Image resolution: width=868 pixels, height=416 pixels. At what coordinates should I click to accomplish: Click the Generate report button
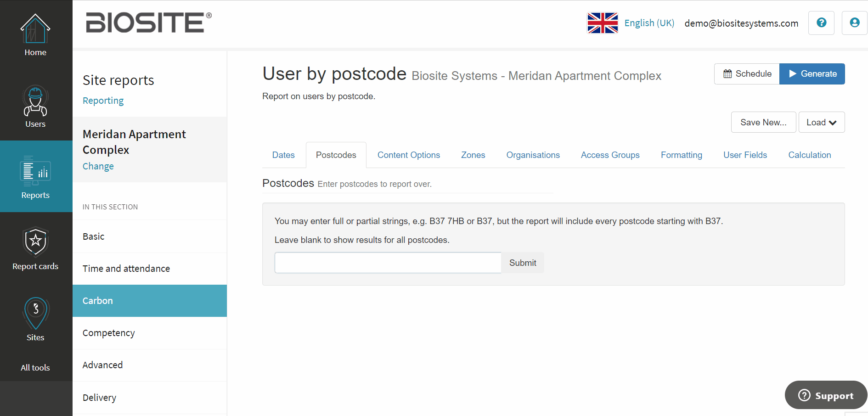[x=812, y=74]
